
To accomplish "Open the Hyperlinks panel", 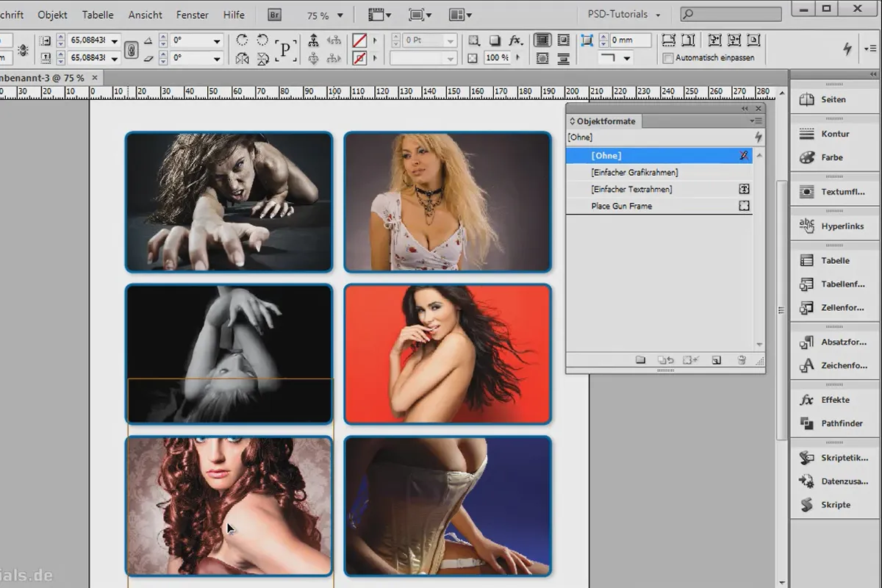I will (834, 226).
